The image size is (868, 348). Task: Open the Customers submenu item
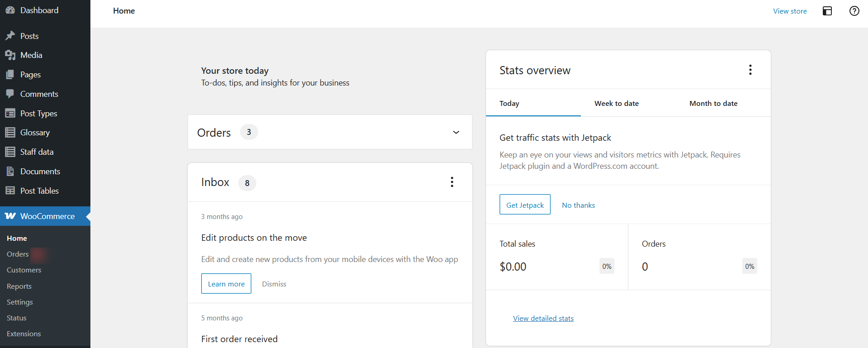pos(24,270)
